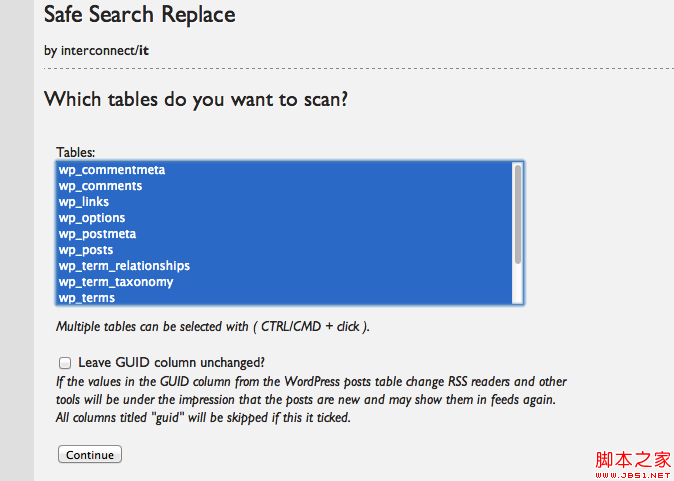Click the Continue button
674x481 pixels.
(90, 455)
